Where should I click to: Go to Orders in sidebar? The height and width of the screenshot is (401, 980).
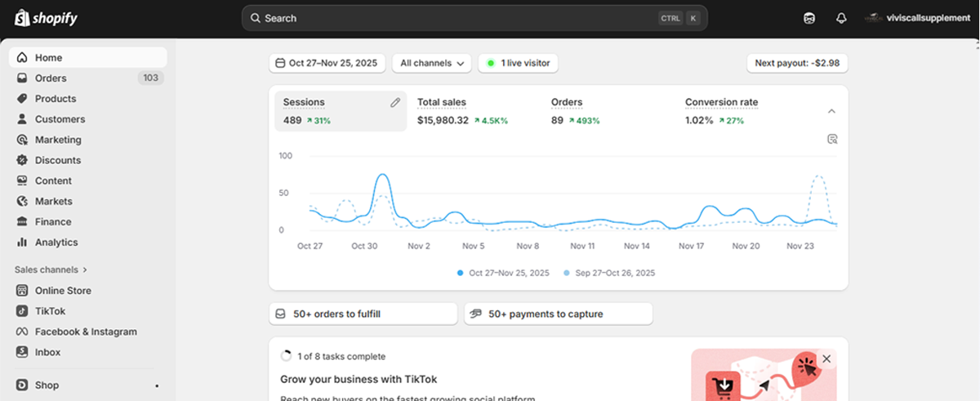51,78
